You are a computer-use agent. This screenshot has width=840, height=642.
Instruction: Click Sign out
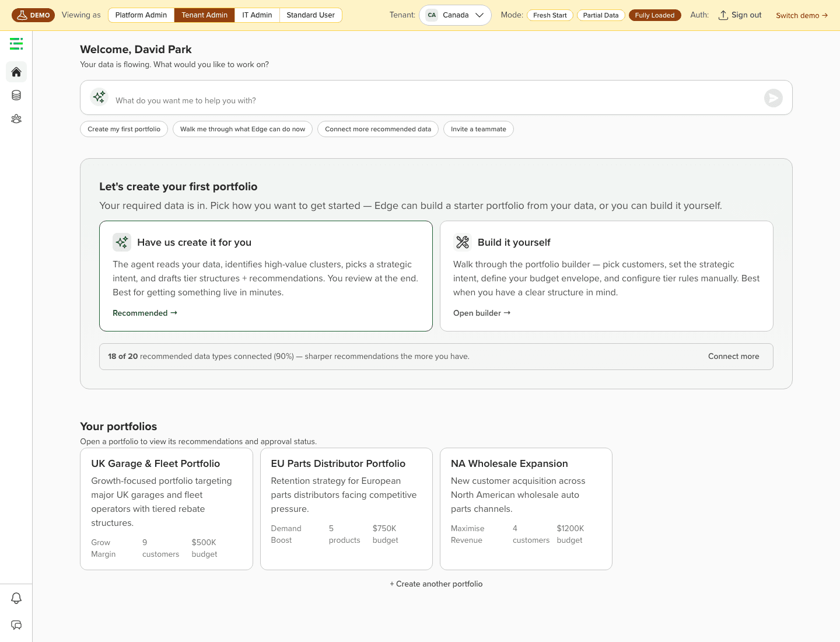pyautogui.click(x=740, y=15)
